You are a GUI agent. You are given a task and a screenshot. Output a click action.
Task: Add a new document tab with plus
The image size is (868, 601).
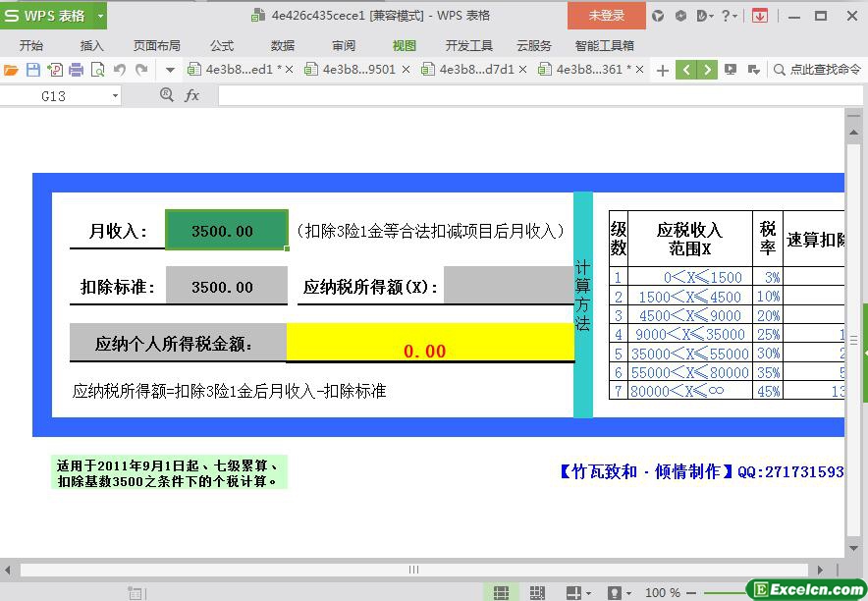pos(663,70)
